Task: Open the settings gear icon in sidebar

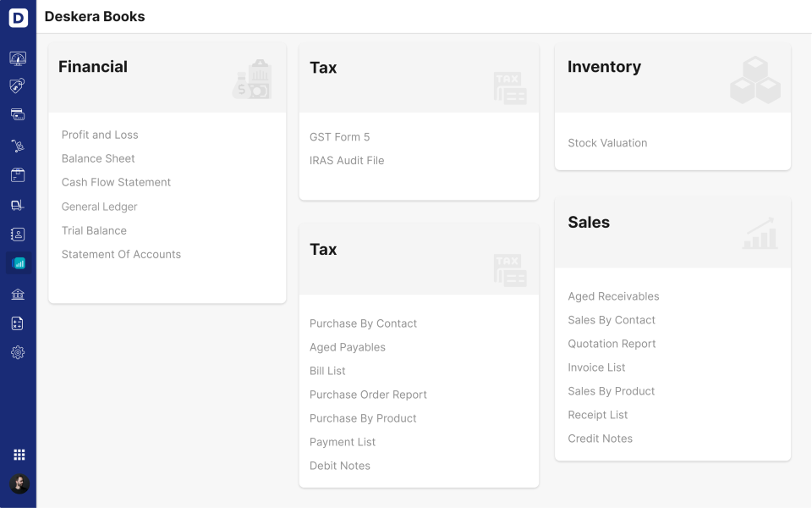Action: pos(18,352)
